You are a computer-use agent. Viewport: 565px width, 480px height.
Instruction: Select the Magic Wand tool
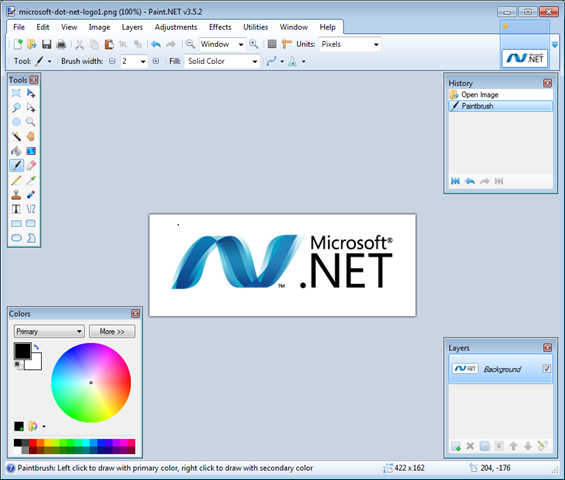pos(16,136)
